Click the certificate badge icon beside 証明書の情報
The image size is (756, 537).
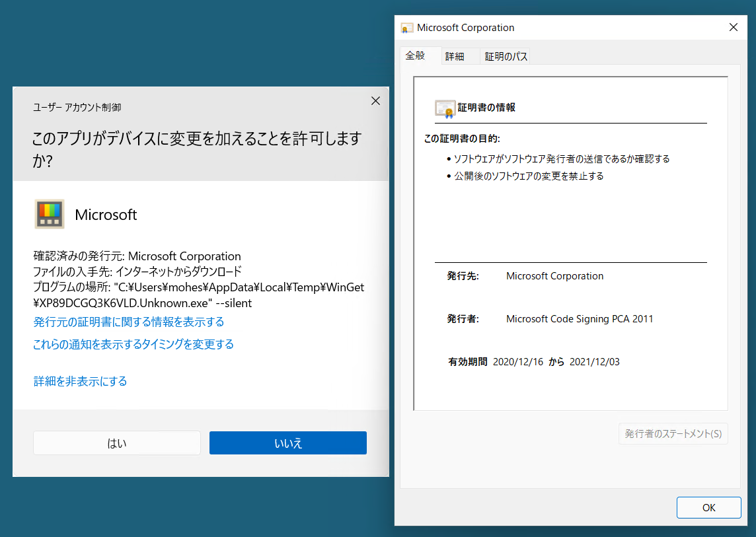point(445,109)
